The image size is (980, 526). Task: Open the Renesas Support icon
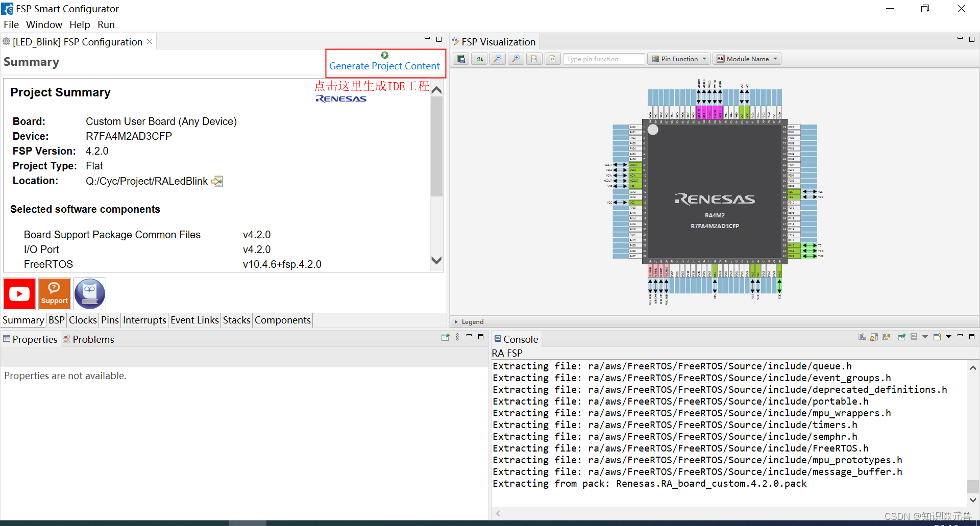point(55,294)
